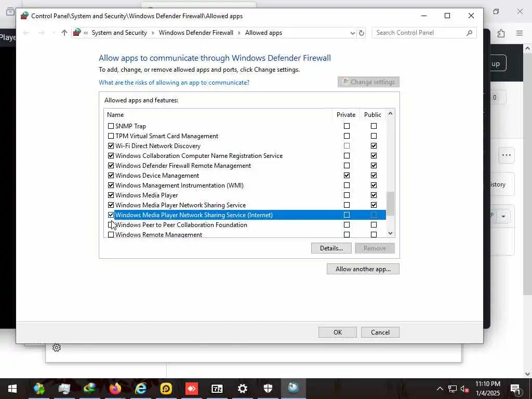Image resolution: width=532 pixels, height=399 pixels.
Task: Open the 7-Zip taskbar icon
Action: click(x=217, y=388)
